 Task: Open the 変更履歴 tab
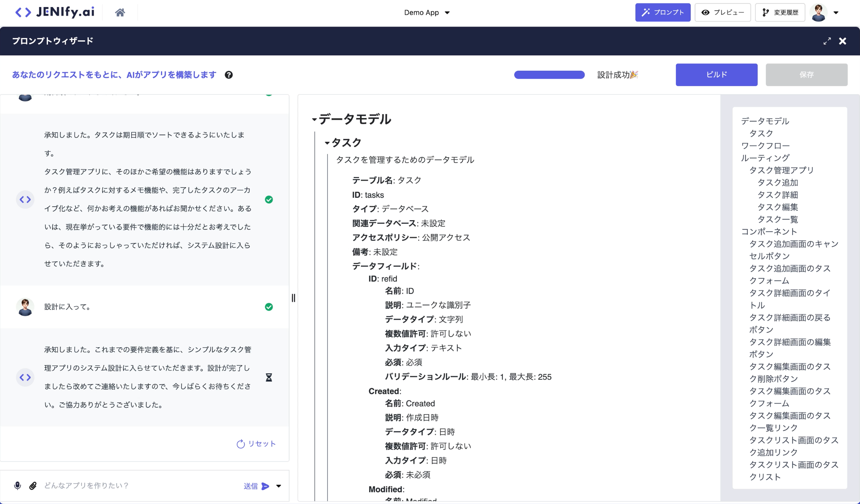pos(780,13)
